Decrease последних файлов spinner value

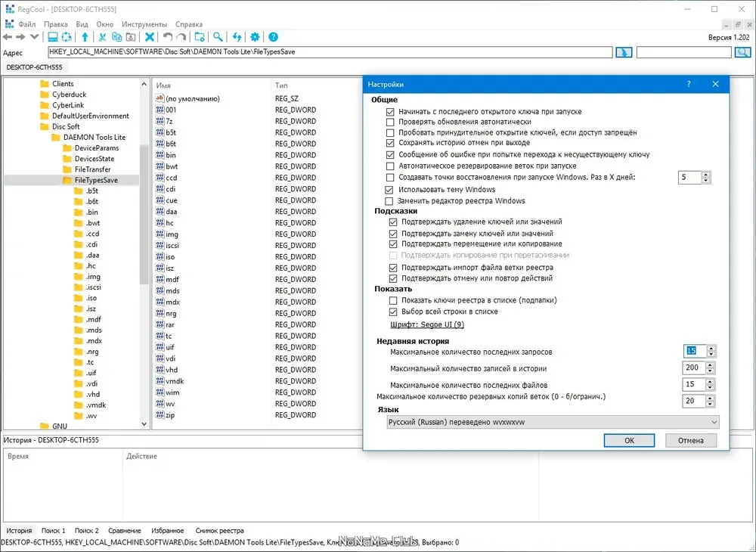click(710, 388)
